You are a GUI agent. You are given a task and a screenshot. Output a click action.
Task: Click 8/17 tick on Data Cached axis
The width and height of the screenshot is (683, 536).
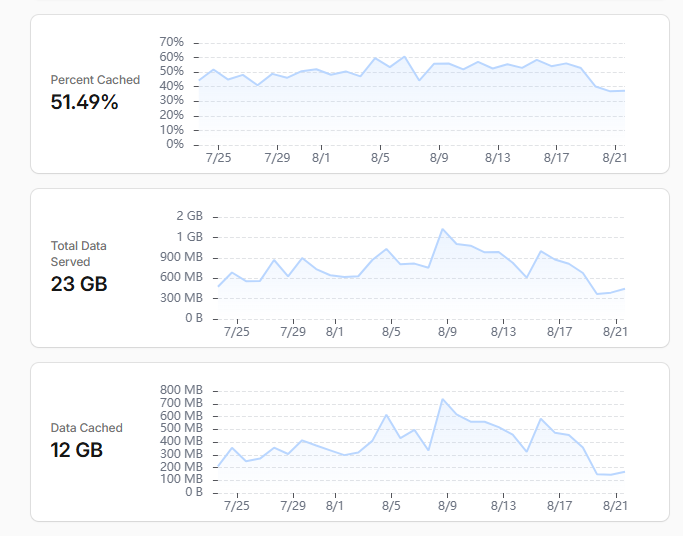[559, 506]
